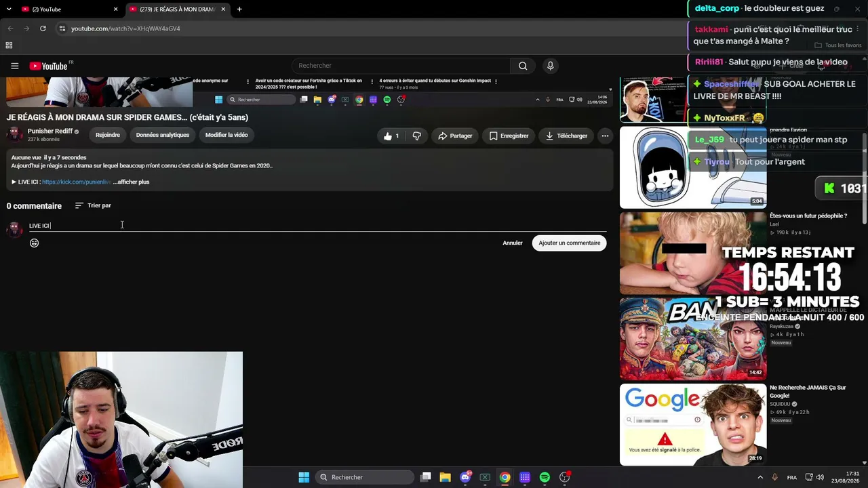Close the JE RÉAGIS À MON DRAMA tab
This screenshot has width=868, height=488.
click(x=223, y=9)
